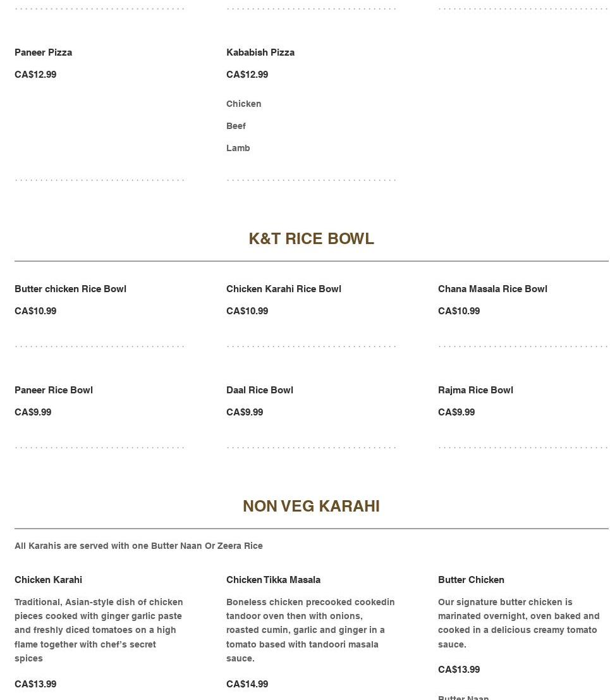The width and height of the screenshot is (610, 700).
Task: Select Chicken Karahi Rice Bowl item
Action: [283, 289]
